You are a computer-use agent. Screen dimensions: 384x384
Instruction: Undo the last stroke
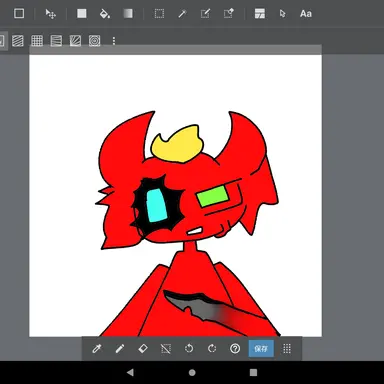[x=189, y=349]
